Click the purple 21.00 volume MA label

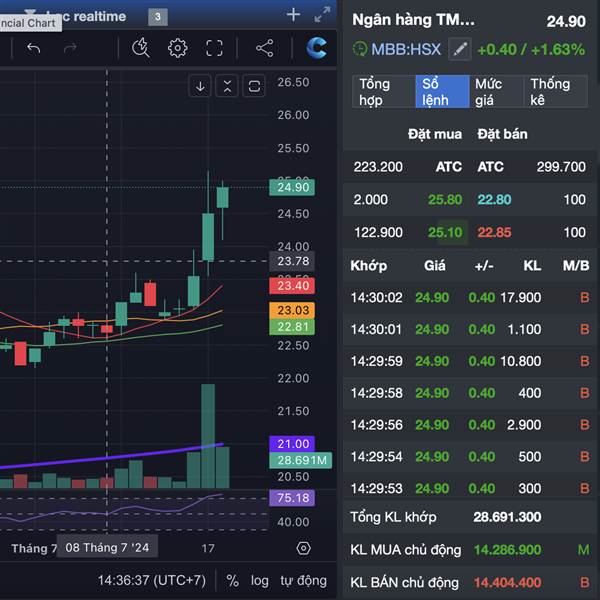pos(292,444)
